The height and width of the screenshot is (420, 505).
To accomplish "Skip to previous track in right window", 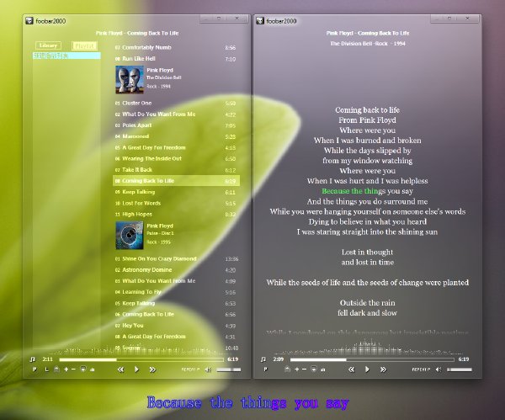I will coord(351,369).
